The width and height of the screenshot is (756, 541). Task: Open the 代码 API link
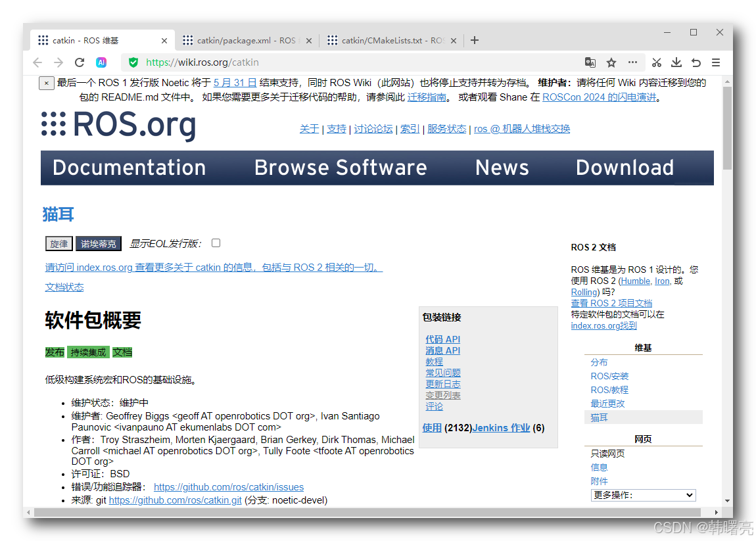(x=442, y=339)
